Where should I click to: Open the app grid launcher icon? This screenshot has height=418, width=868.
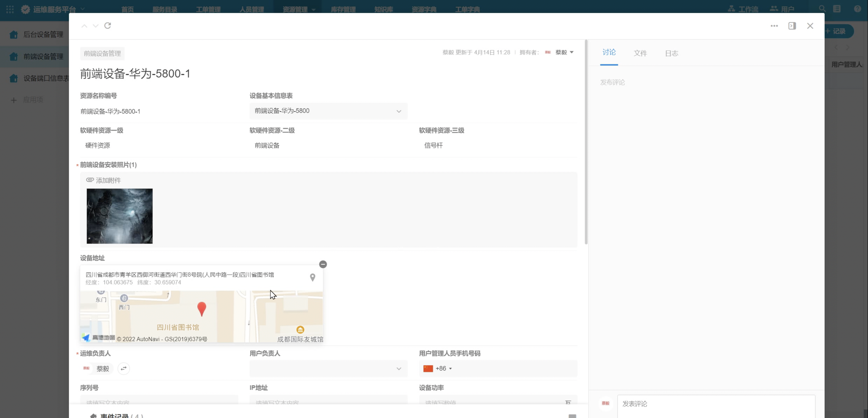pos(10,9)
